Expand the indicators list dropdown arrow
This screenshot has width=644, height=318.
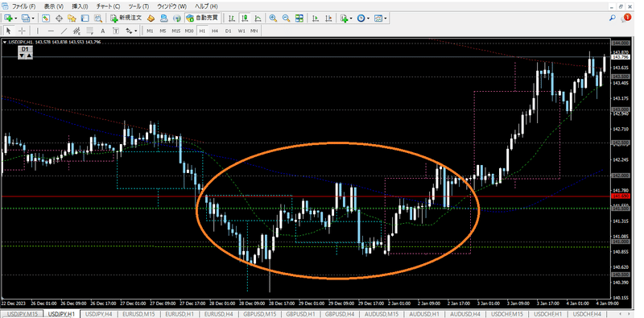[x=351, y=18]
